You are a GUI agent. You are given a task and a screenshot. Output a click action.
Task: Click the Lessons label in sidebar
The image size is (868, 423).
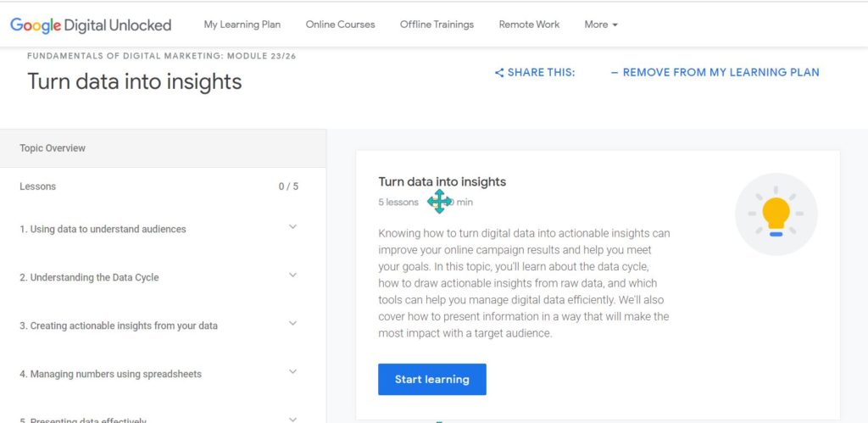click(37, 186)
